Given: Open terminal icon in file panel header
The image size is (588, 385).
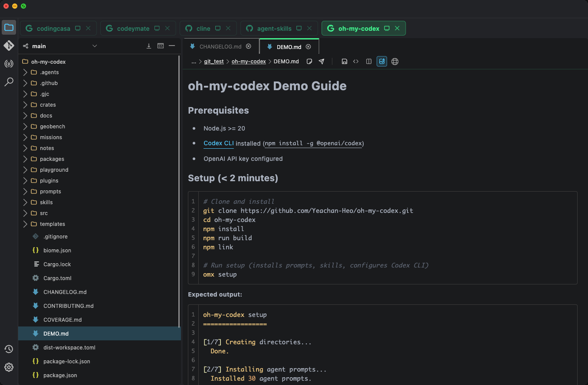Looking at the screenshot, I should pyautogui.click(x=161, y=46).
